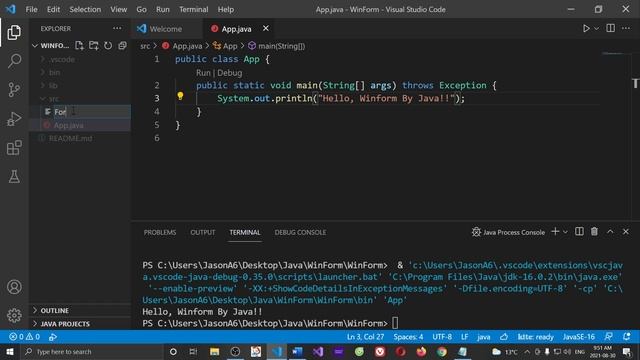Click the Run CodeLens above main

pos(203,73)
